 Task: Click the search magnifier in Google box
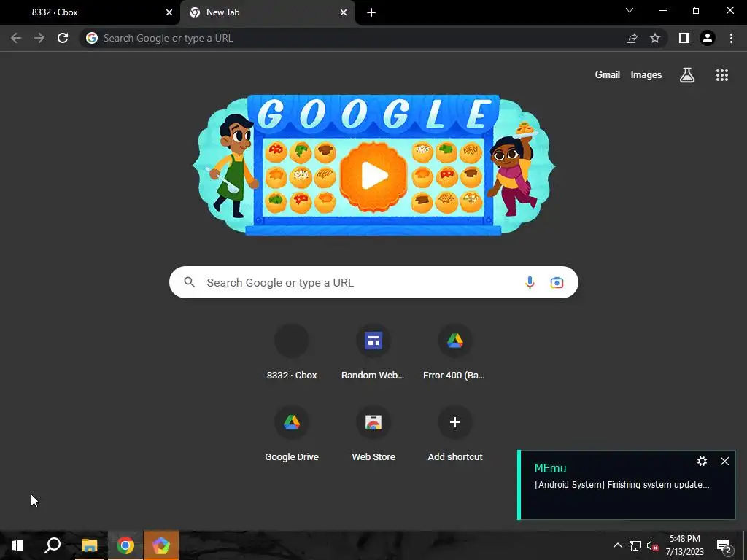189,282
